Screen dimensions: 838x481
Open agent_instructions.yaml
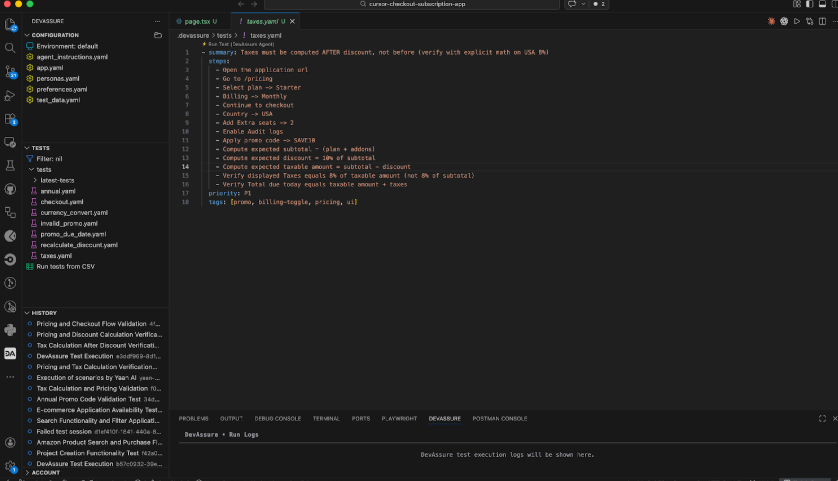(72, 57)
